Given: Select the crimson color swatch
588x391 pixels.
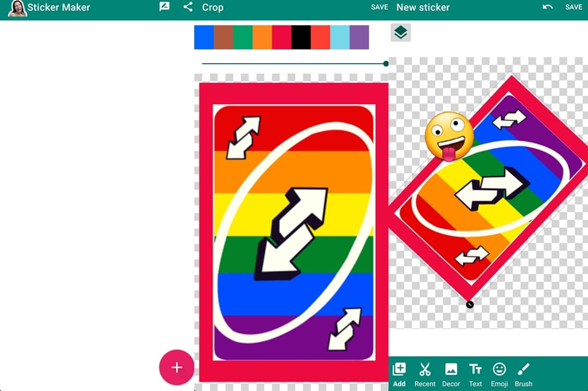Looking at the screenshot, I should coord(281,37).
